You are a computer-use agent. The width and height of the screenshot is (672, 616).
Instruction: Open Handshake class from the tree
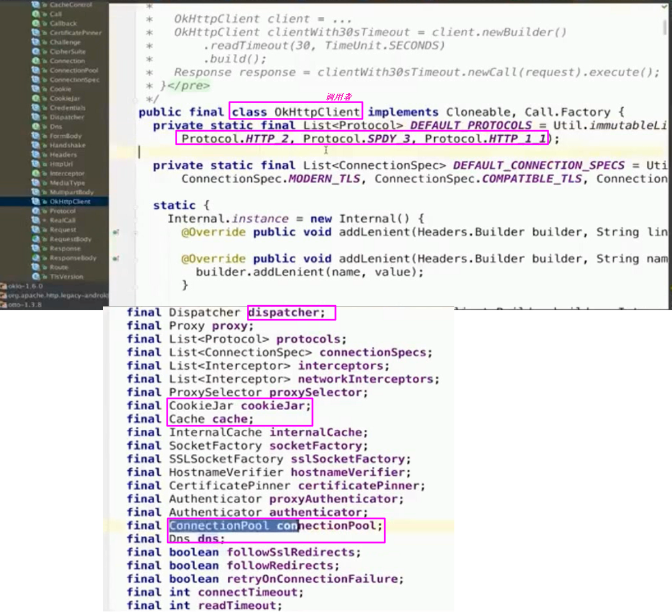coord(67,145)
